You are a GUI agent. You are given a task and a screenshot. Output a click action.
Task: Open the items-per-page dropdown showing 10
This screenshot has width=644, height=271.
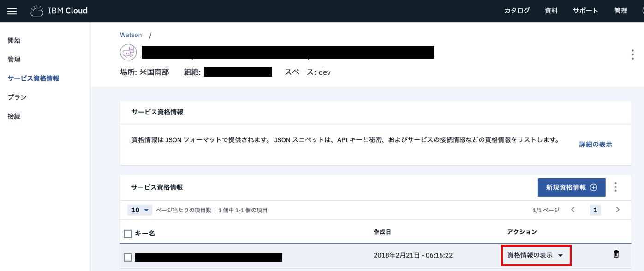tap(140, 210)
